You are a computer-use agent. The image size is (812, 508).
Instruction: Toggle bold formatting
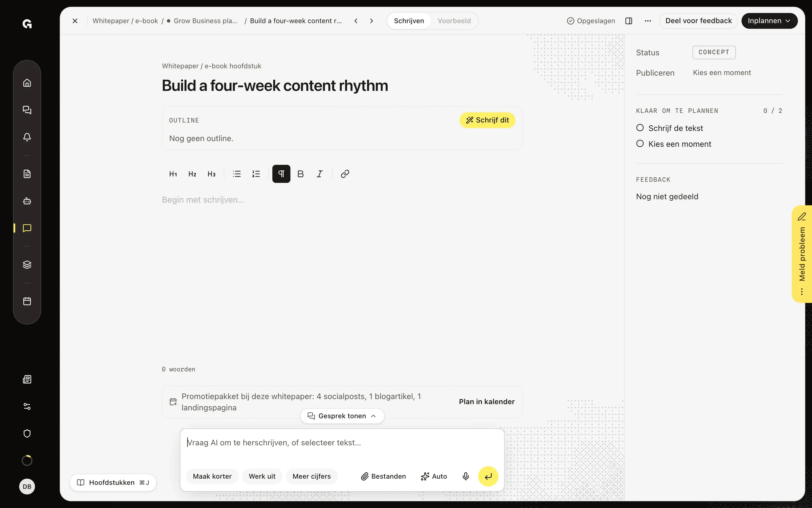[x=301, y=174]
